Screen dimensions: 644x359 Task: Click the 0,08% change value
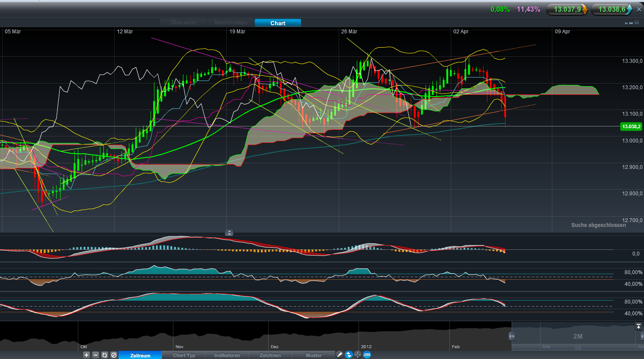pos(500,10)
